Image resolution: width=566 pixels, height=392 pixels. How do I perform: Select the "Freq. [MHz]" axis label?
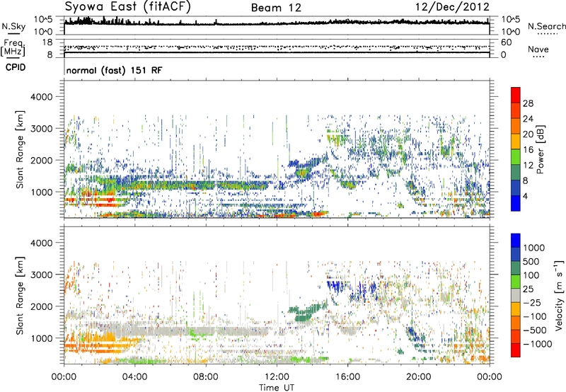13,47
